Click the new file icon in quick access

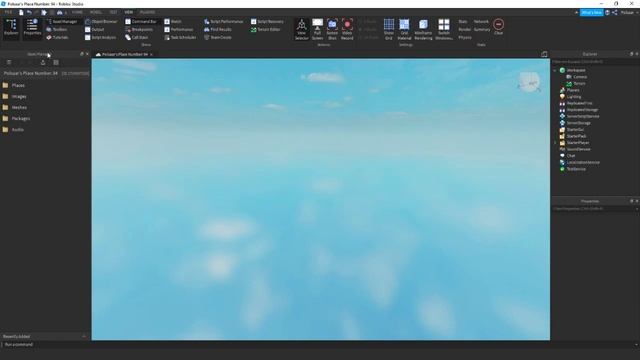(21, 12)
